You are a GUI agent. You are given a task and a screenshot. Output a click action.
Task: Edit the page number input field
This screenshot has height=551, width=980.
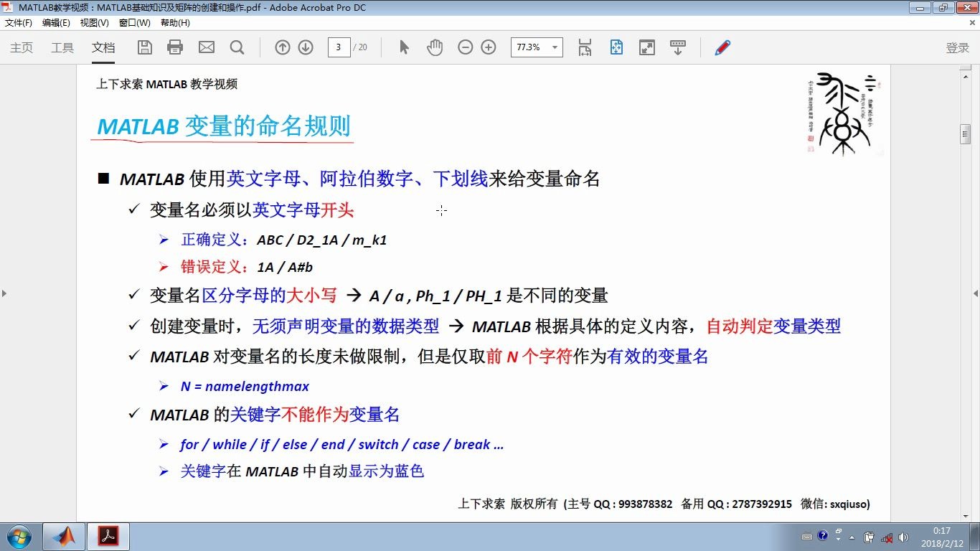coord(338,47)
